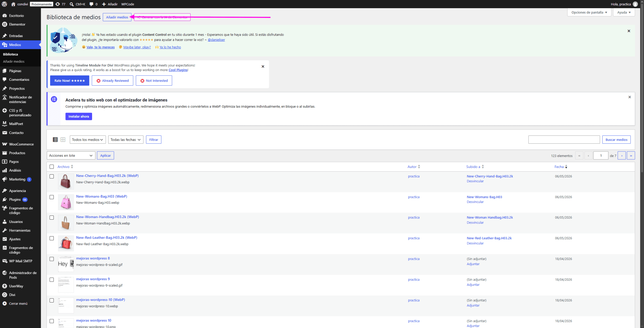Click the search magnifier in admin bar

[x=71, y=4]
